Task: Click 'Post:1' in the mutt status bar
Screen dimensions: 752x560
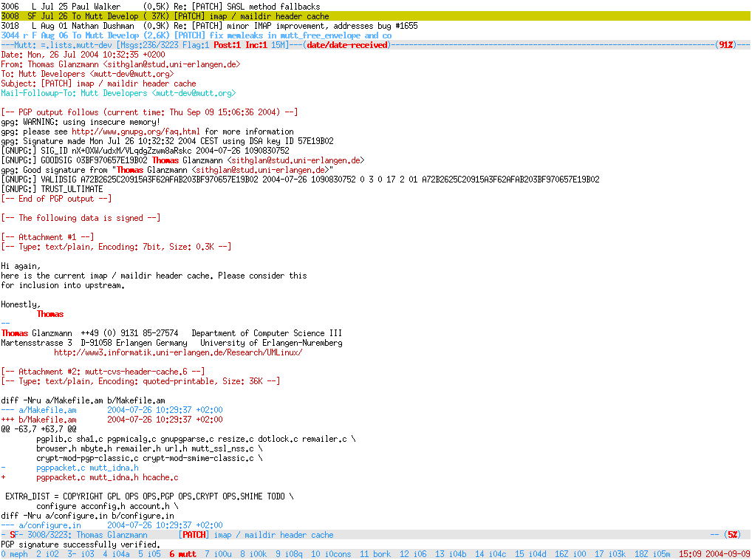Action: (227, 45)
